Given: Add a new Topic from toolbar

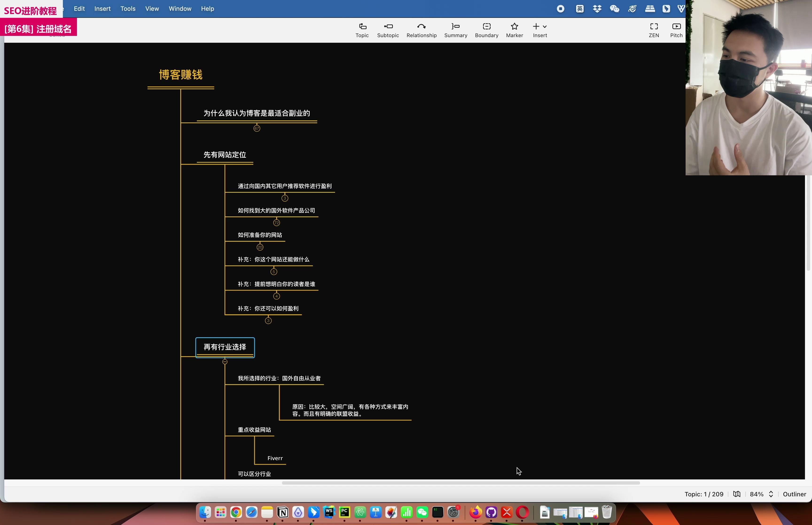Looking at the screenshot, I should [x=362, y=30].
